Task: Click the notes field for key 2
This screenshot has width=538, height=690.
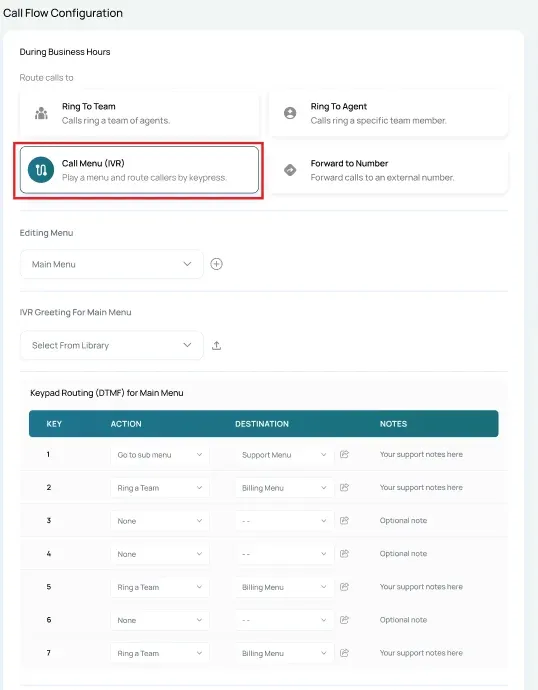Action: [421, 488]
